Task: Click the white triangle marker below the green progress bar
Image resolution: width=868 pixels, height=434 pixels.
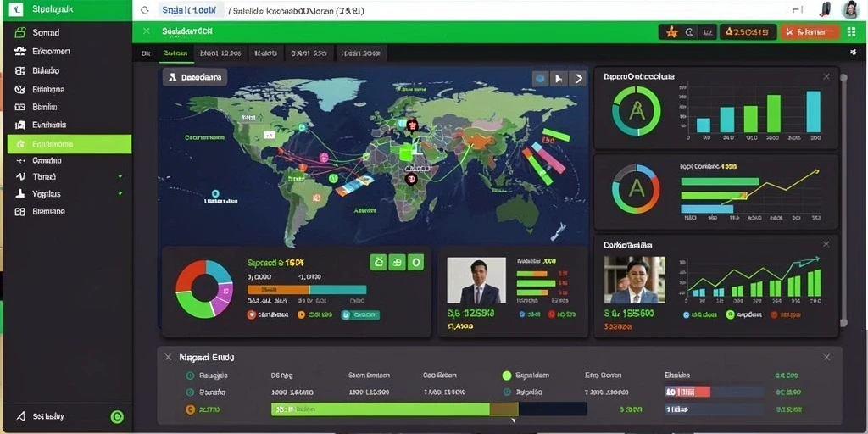Action: pos(514,420)
